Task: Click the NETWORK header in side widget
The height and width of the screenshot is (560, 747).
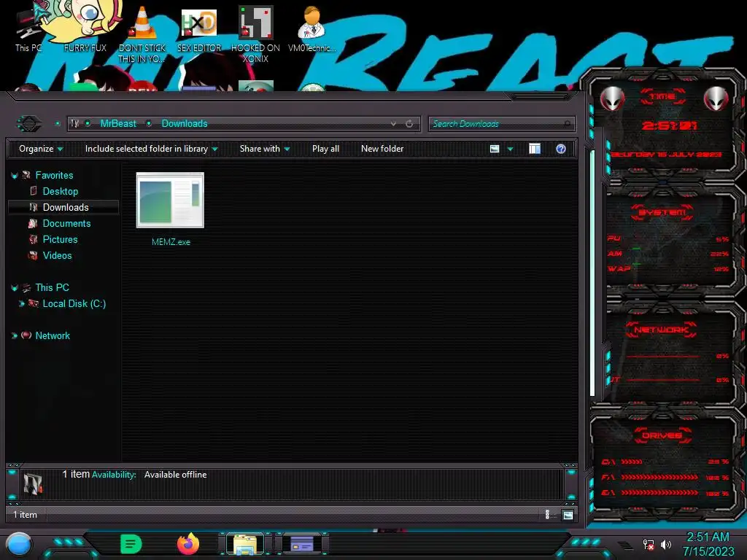Action: pos(661,330)
